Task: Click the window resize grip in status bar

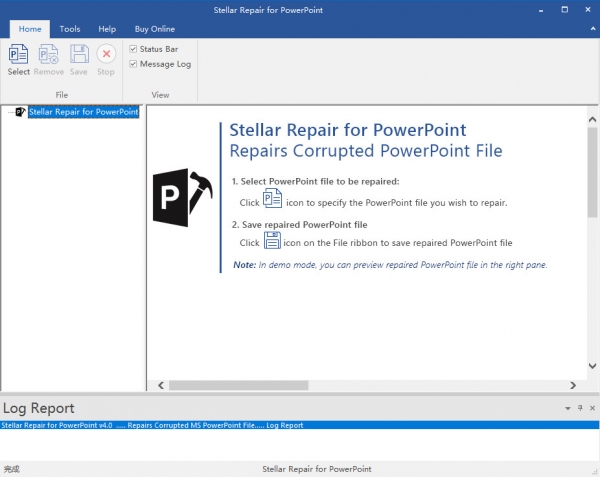Action: click(x=595, y=472)
